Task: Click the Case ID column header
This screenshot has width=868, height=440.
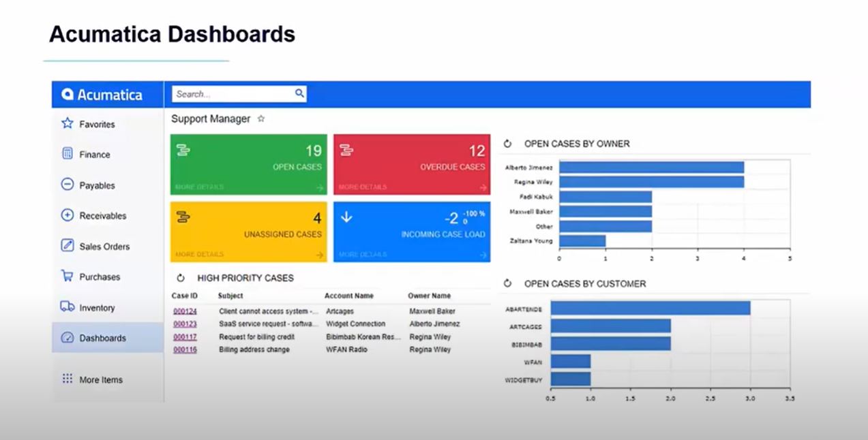Action: (x=185, y=296)
